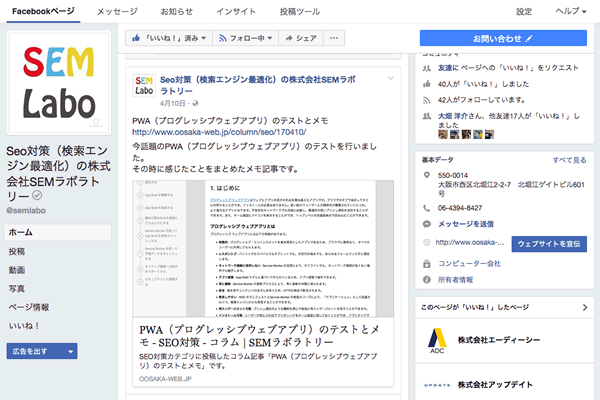
Task: Click the invite friends icon
Action: (427, 68)
